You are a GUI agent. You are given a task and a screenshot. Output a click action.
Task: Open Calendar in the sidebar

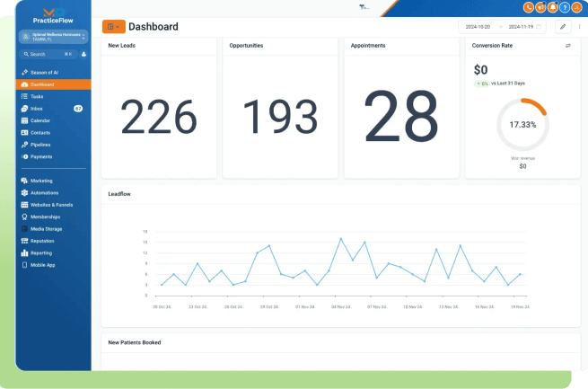coord(53,120)
